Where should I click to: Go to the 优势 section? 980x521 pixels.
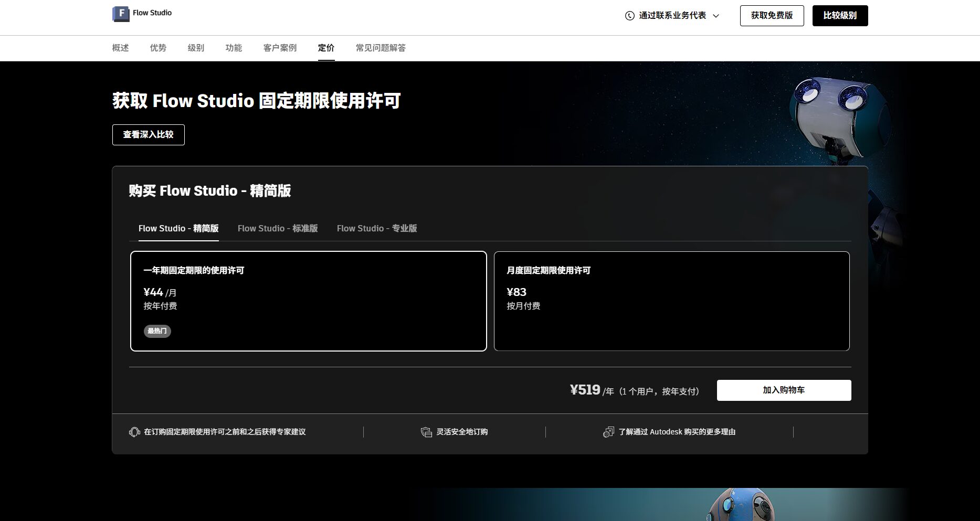tap(158, 48)
